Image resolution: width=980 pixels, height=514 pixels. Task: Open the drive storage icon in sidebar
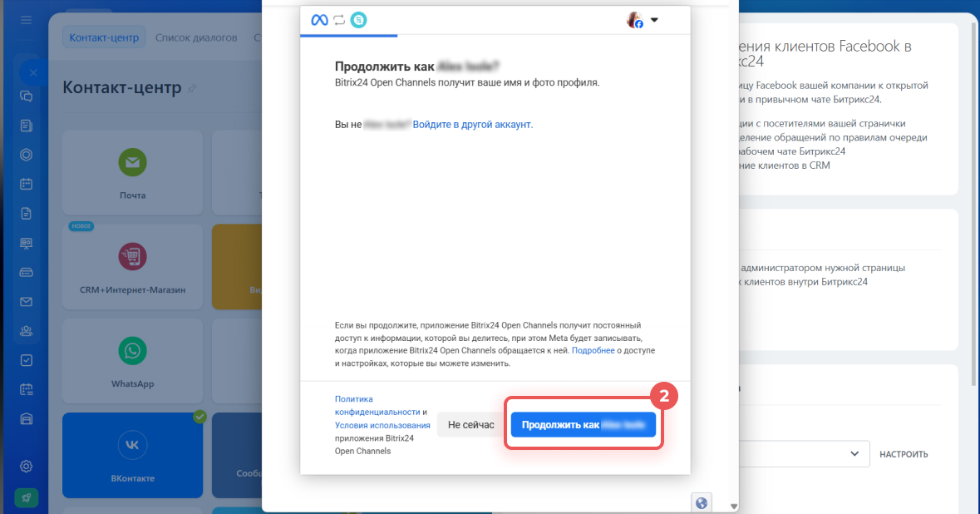click(27, 273)
